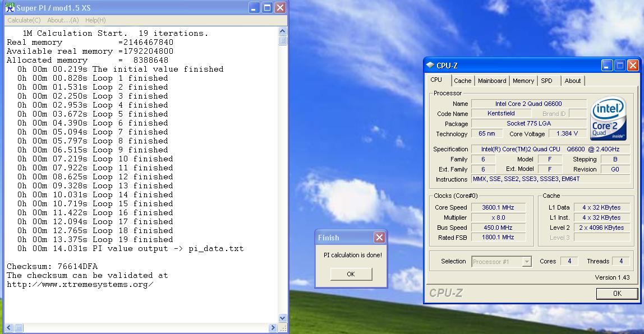
Task: Click the 'Allocated memory = 8388648' line
Action: tap(88, 61)
